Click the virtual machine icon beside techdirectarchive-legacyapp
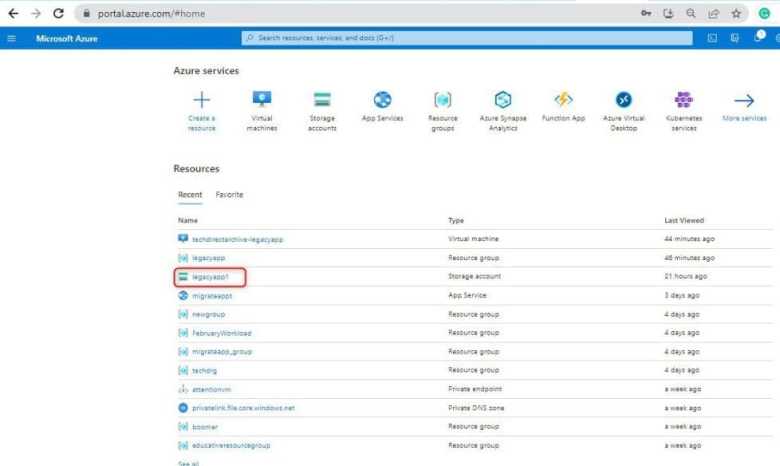This screenshot has height=466, width=780. point(183,239)
